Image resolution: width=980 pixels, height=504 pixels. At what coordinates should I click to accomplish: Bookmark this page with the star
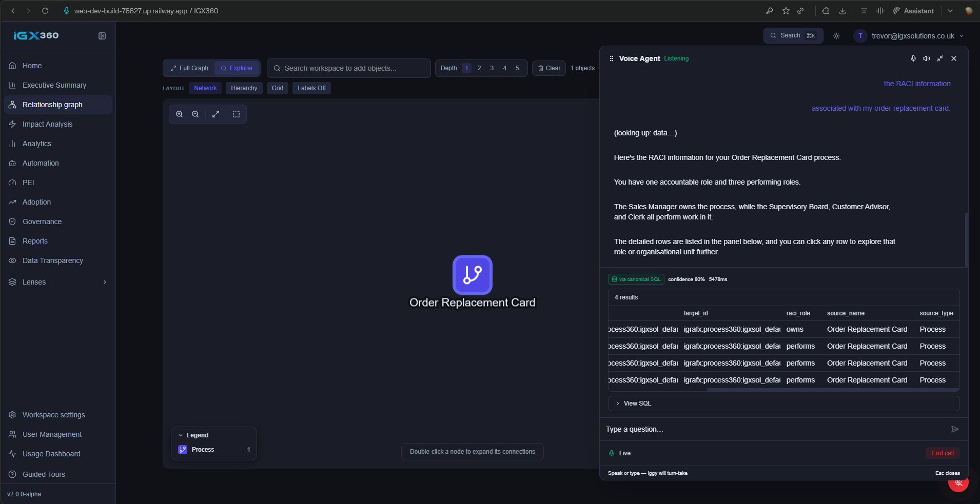[x=786, y=11]
